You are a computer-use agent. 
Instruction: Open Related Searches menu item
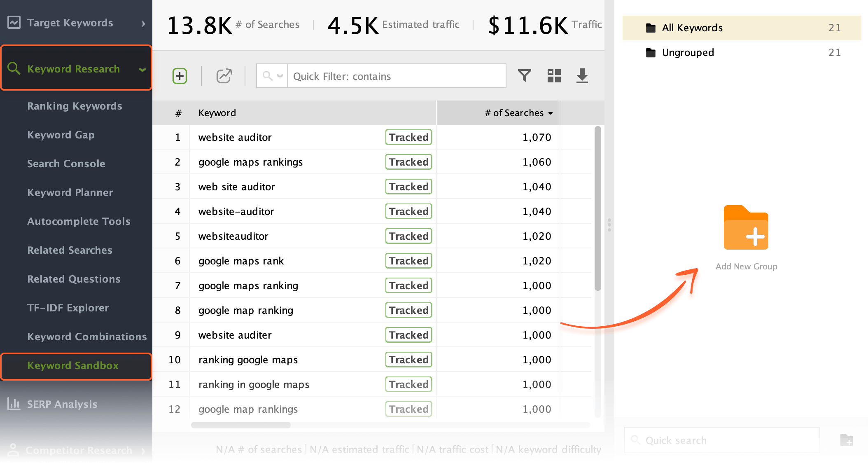pos(70,250)
